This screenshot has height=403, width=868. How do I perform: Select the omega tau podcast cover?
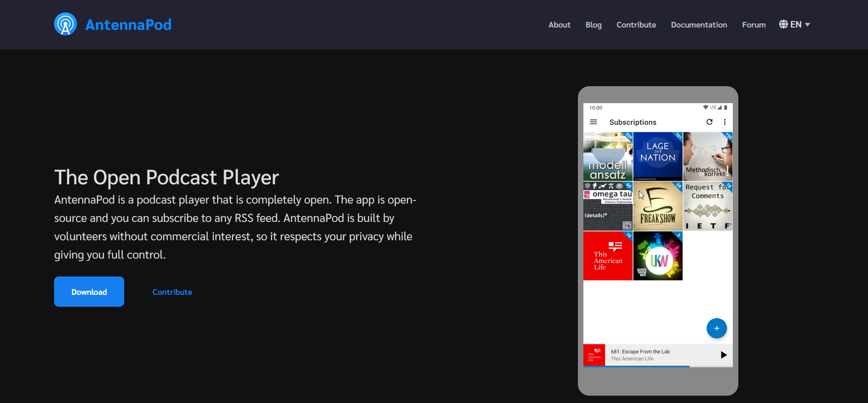point(608,206)
